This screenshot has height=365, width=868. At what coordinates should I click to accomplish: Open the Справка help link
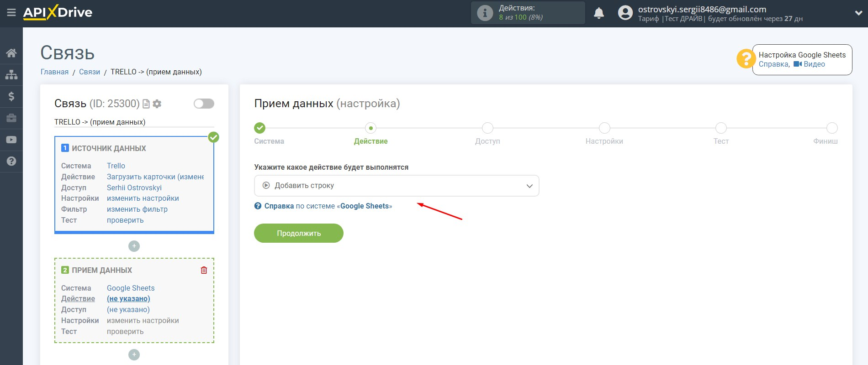[773, 64]
